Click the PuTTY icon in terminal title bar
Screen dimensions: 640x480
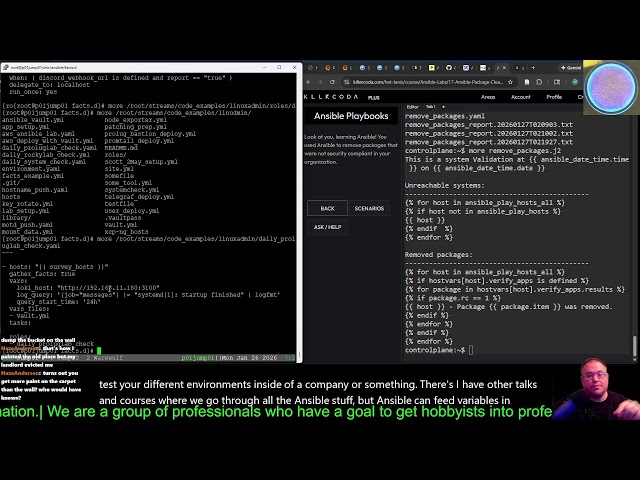[x=6, y=67]
